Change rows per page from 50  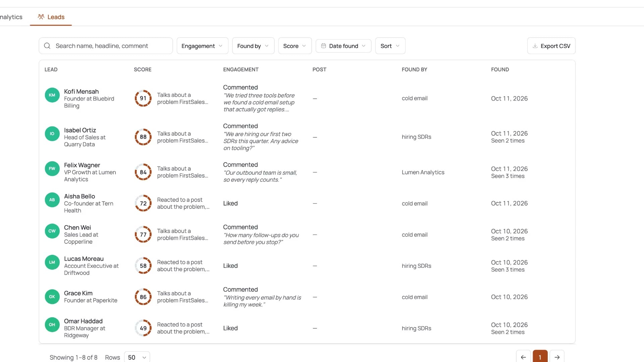(x=137, y=357)
